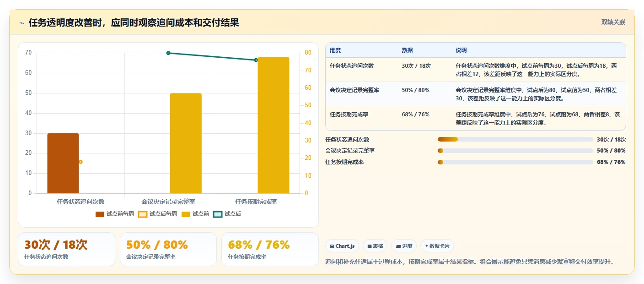Click the 会议决定记录完整率 yellow bar in chart
The image size is (644, 284).
186,143
